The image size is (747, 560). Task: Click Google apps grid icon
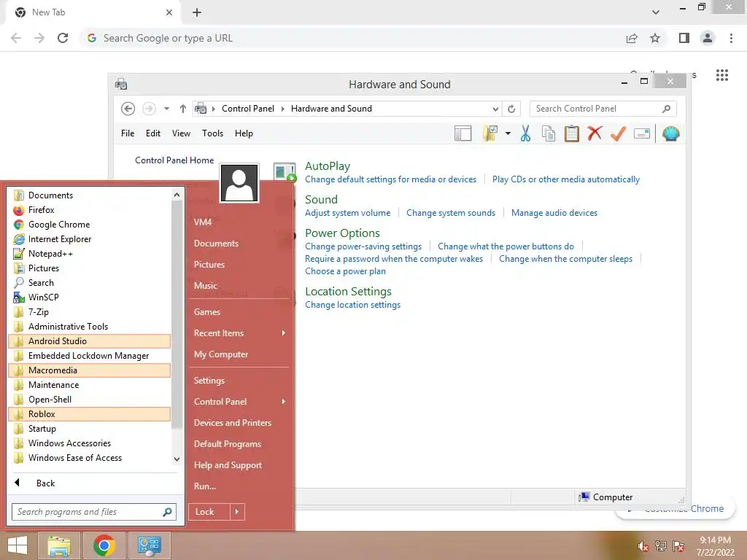coord(721,75)
